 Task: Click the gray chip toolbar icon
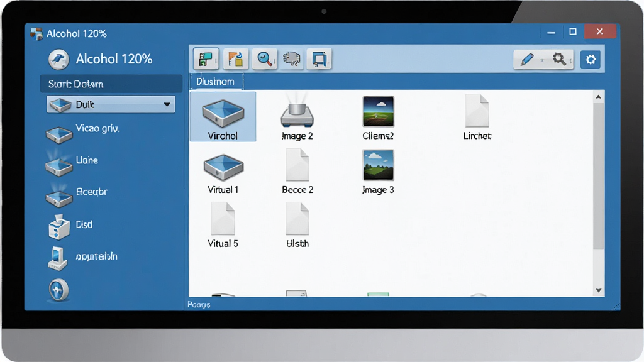pos(292,59)
